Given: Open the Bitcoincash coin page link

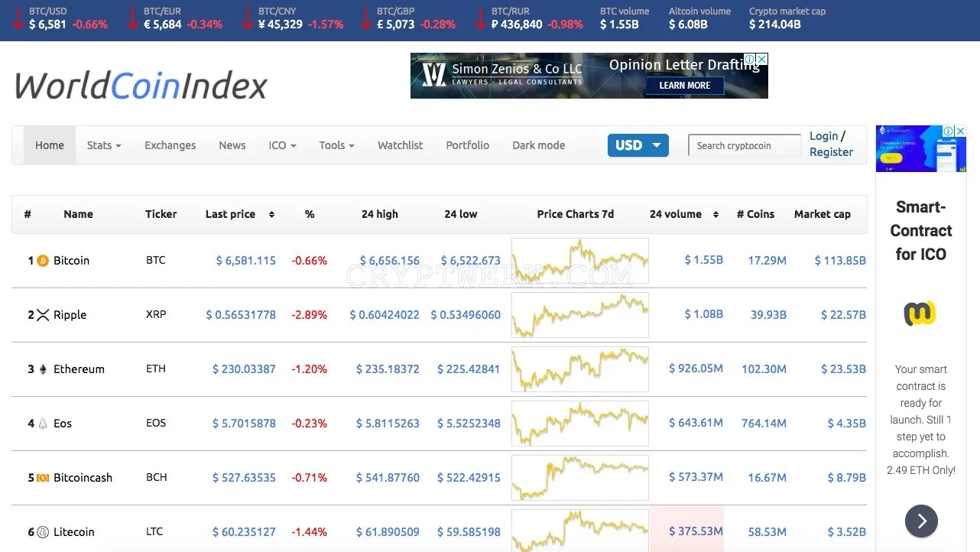Looking at the screenshot, I should click(x=83, y=478).
